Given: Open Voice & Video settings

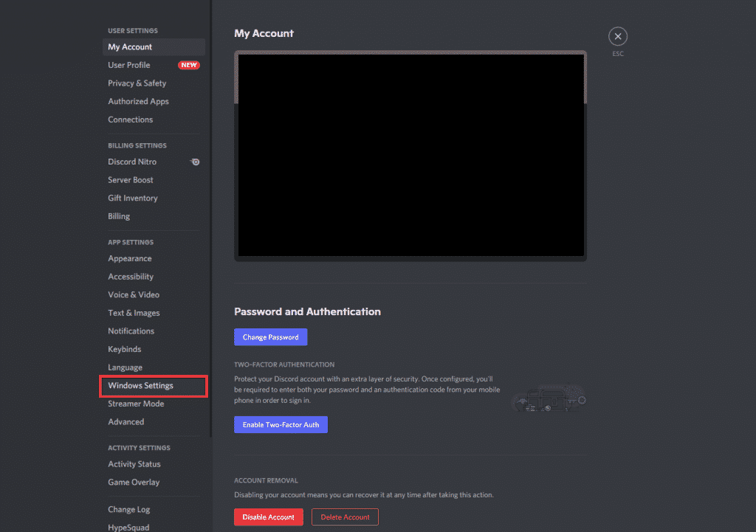Looking at the screenshot, I should pyautogui.click(x=133, y=294).
